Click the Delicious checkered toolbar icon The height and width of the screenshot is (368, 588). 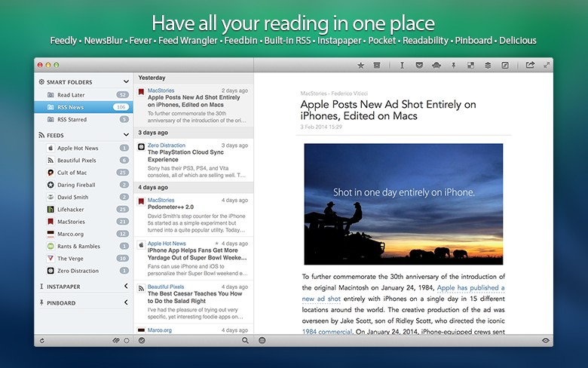click(x=470, y=66)
